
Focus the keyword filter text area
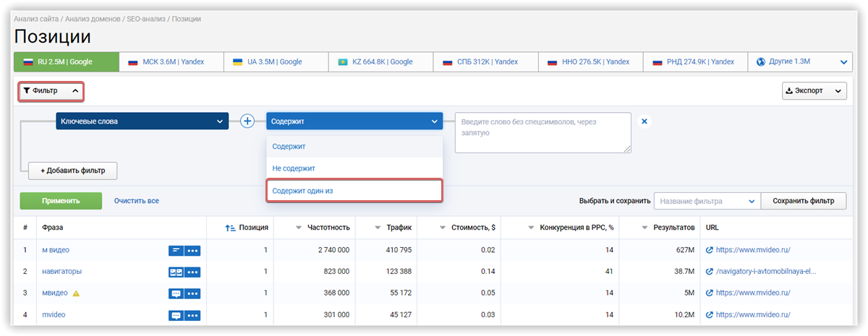543,132
